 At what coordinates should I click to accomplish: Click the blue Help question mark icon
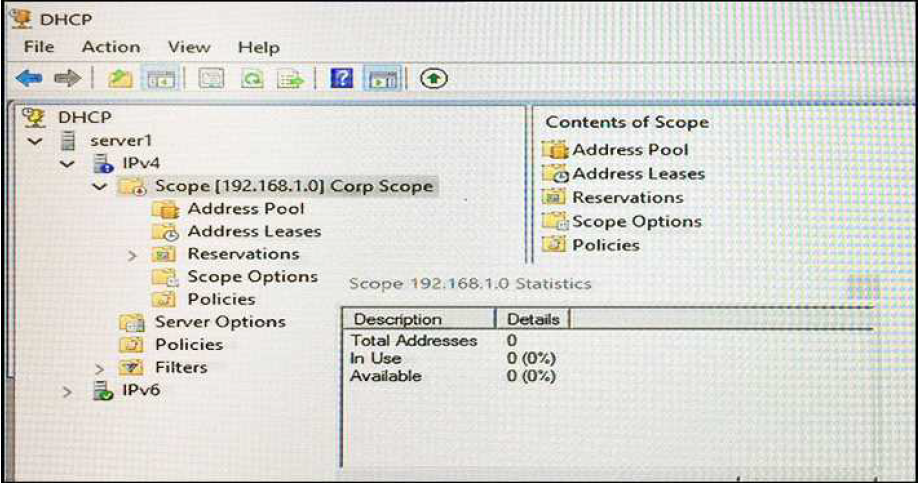tap(342, 78)
